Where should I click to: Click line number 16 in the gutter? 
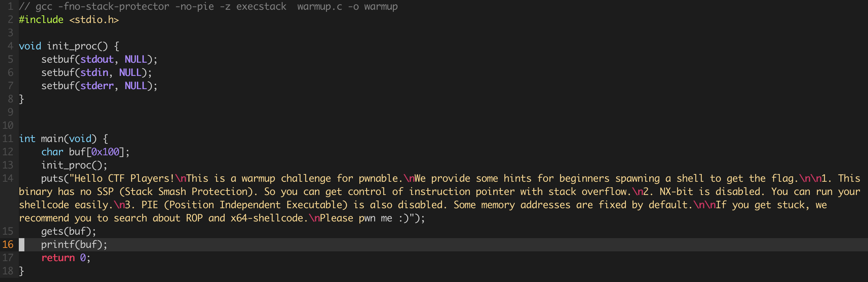click(8, 245)
